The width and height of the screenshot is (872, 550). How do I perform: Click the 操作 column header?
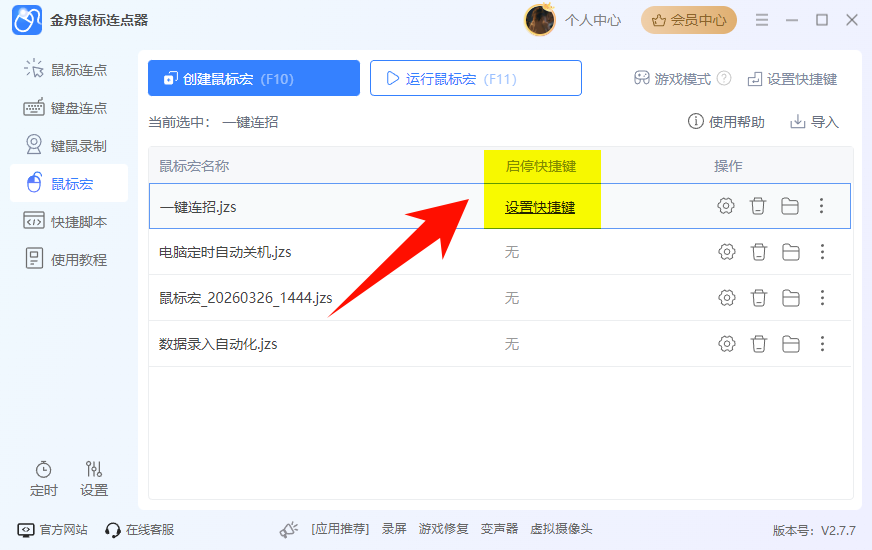[728, 166]
